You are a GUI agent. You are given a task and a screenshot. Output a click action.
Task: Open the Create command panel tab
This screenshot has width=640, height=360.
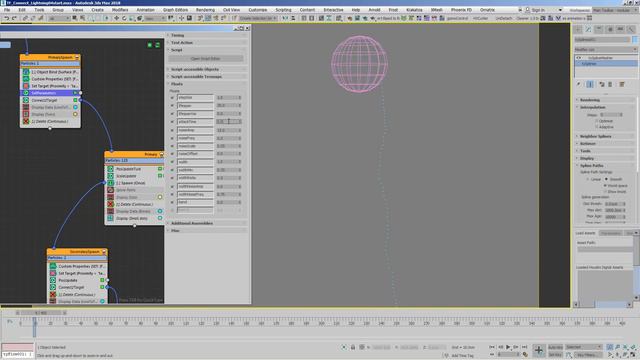tap(578, 29)
